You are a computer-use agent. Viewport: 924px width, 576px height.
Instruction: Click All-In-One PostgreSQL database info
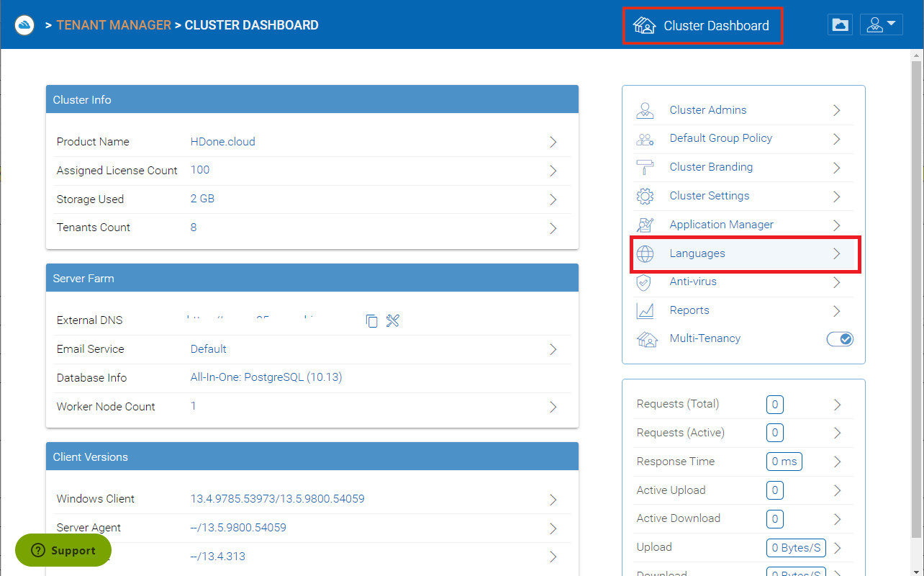pos(266,377)
